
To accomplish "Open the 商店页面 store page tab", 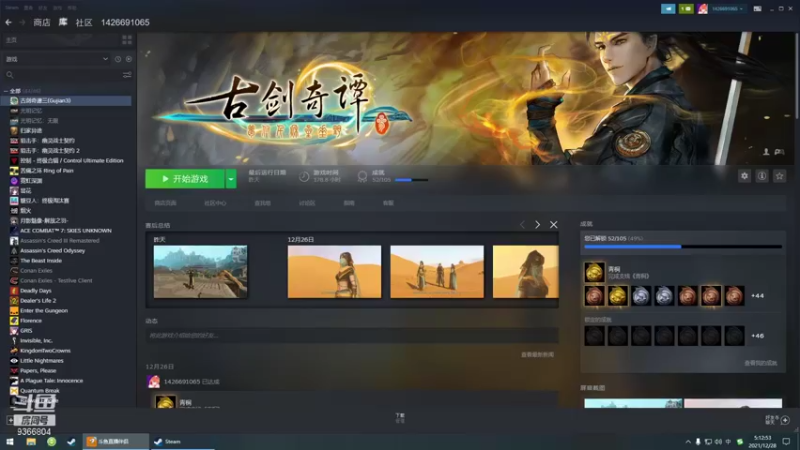I will tap(165, 203).
